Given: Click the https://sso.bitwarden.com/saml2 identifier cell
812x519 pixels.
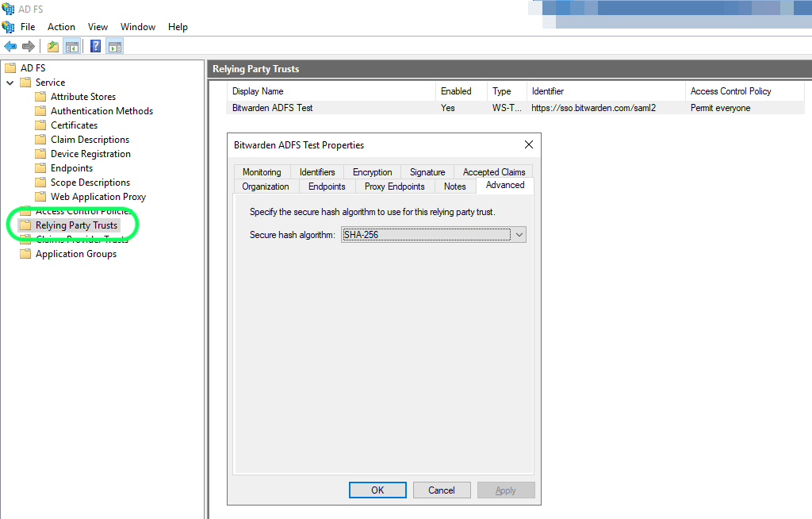Looking at the screenshot, I should 593,108.
